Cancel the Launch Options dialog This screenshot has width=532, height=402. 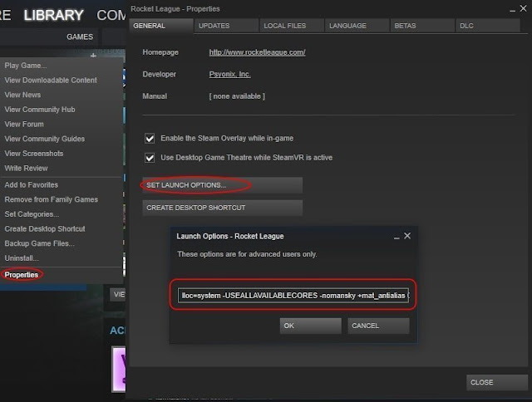[378, 326]
